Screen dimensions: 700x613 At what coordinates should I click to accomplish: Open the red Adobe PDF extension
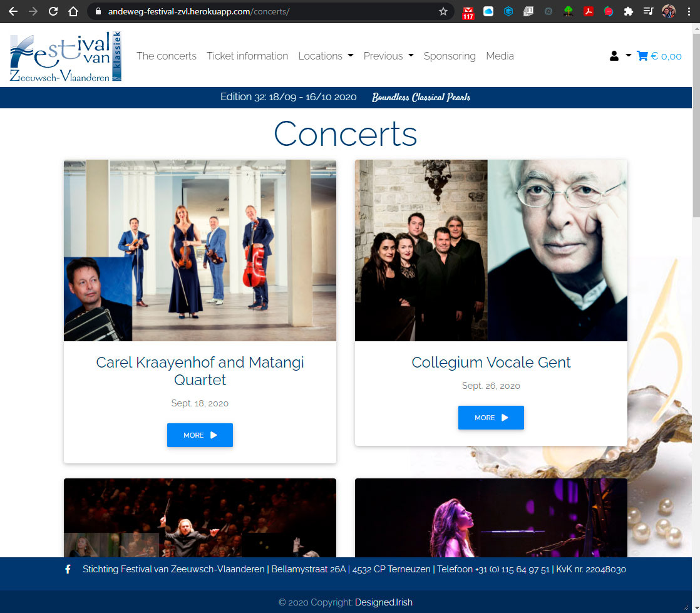(x=589, y=11)
